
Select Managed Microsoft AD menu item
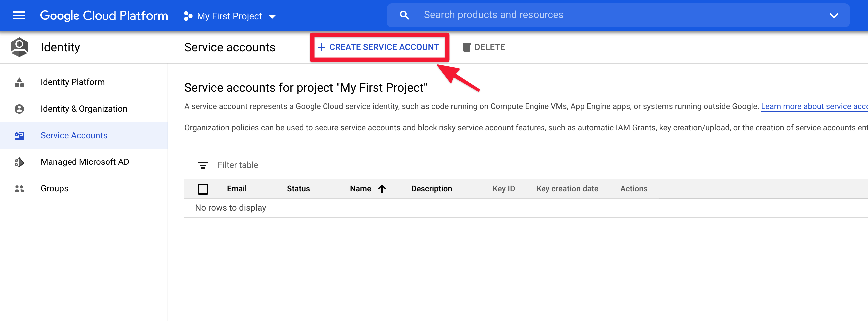point(85,162)
